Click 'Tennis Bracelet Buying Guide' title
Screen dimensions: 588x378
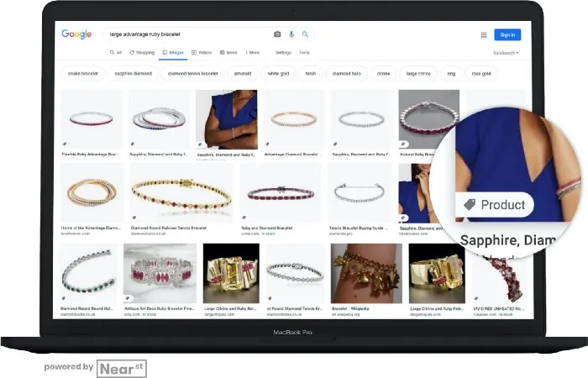tap(358, 228)
